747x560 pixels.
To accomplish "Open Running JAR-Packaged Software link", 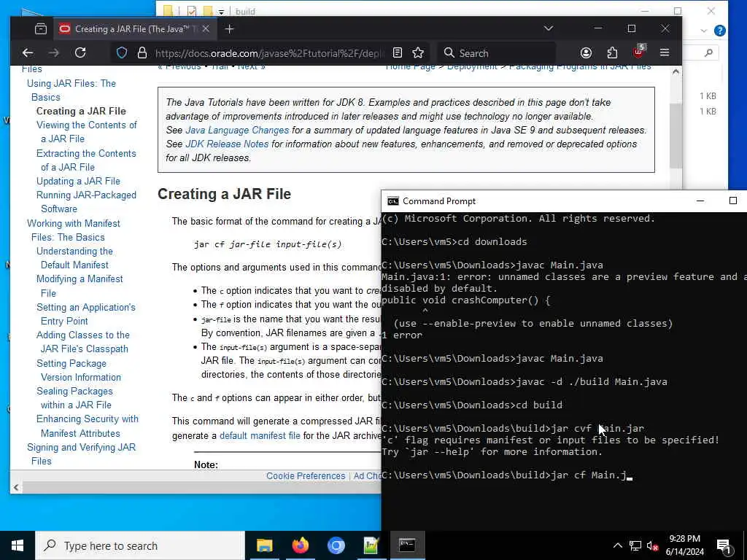I will pyautogui.click(x=86, y=202).
